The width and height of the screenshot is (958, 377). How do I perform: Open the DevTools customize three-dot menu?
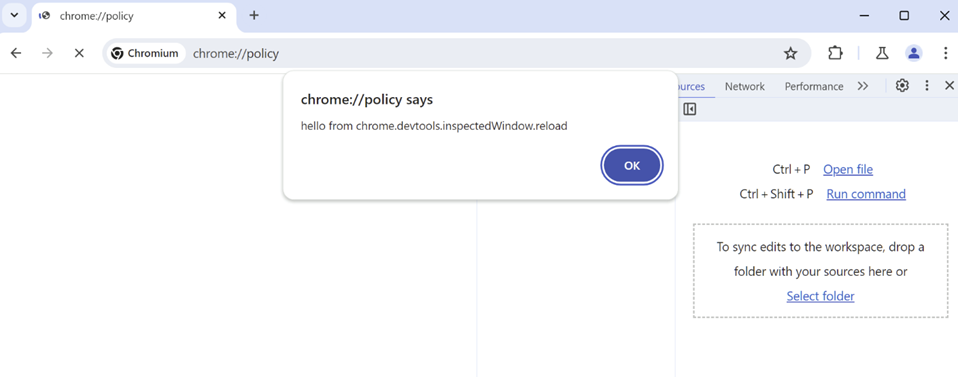[927, 86]
